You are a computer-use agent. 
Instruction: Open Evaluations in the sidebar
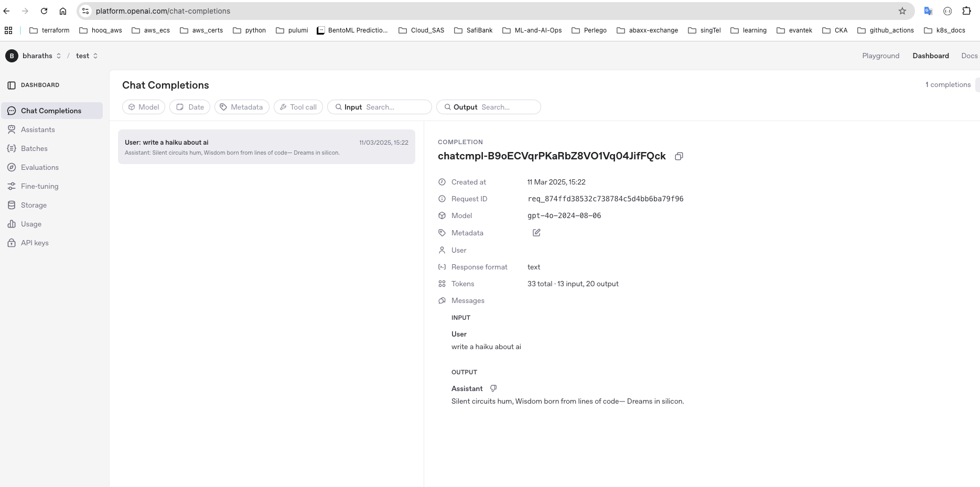pyautogui.click(x=52, y=167)
